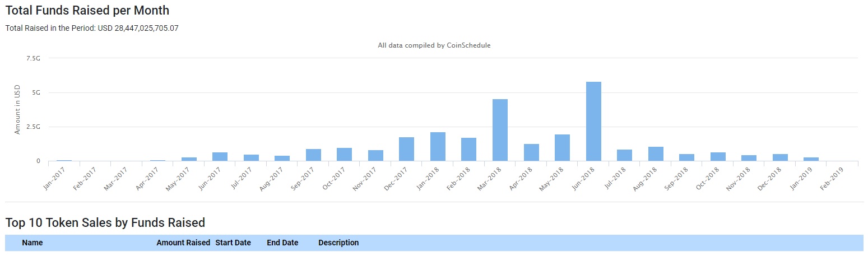This screenshot has height=256, width=868.
Task: Click the Jun-2018 bar in the chart
Action: point(593,122)
